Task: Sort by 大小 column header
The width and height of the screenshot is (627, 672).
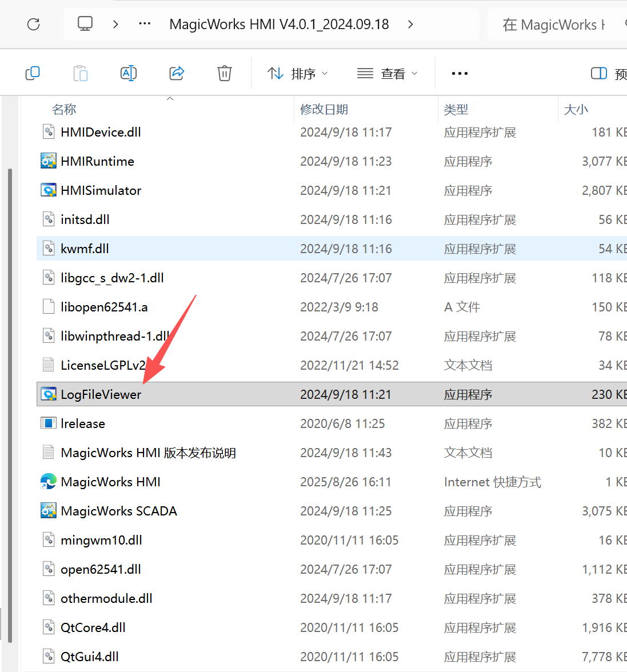Action: point(576,109)
